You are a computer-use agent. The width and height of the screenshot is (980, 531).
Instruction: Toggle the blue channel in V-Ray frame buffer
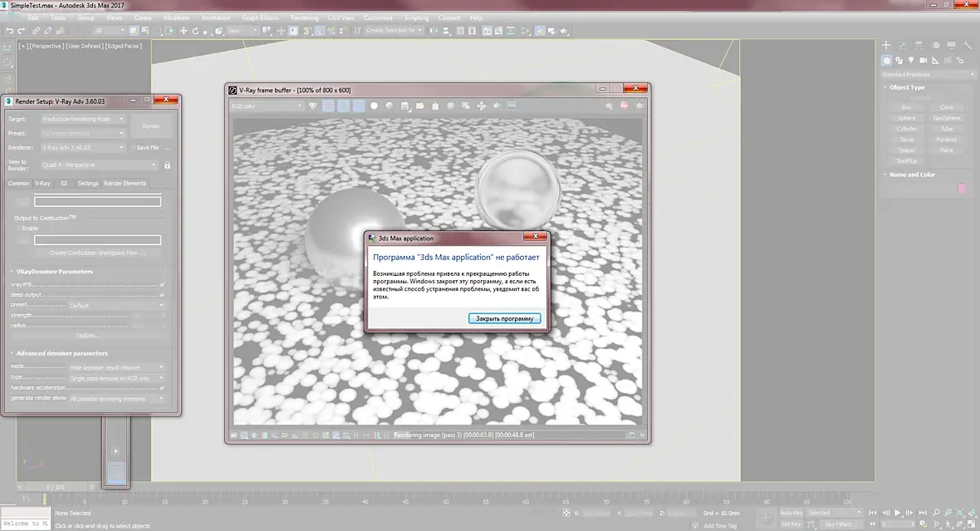point(359,106)
